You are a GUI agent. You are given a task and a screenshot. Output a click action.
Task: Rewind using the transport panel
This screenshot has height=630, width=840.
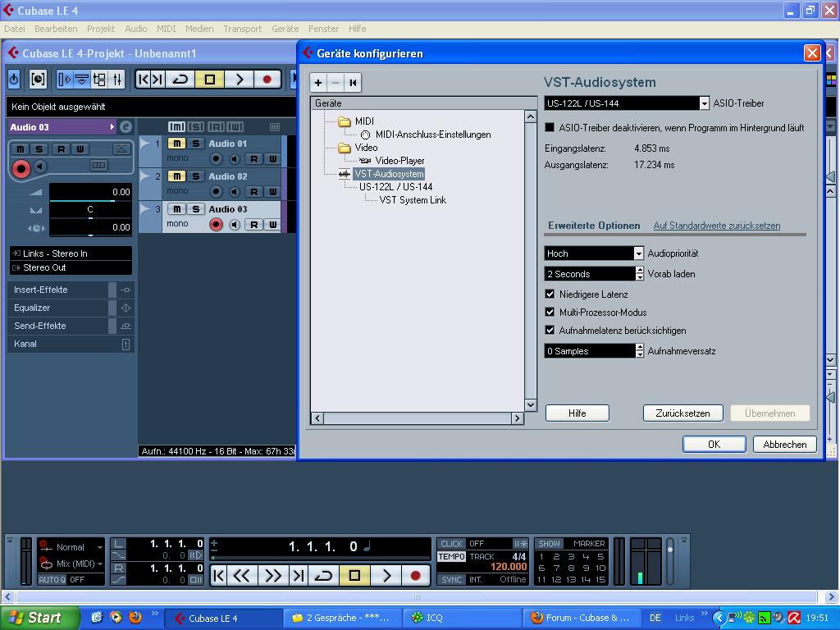tap(242, 576)
